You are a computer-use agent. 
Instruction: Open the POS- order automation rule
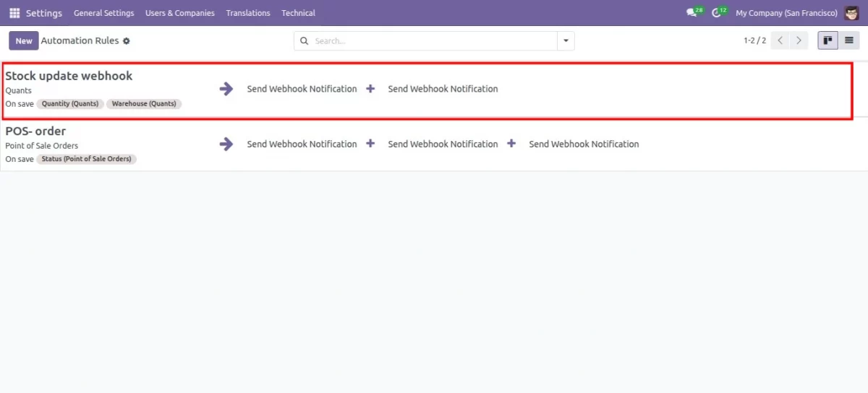pos(35,131)
